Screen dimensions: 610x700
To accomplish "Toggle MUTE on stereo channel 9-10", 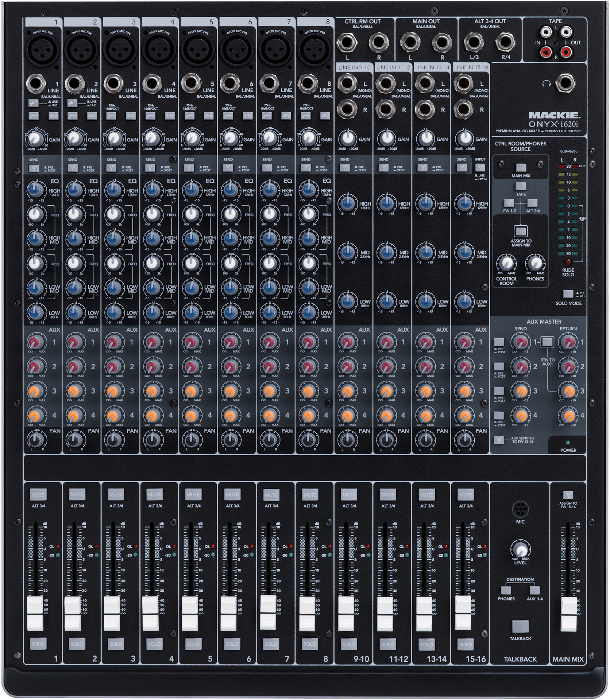I will (x=349, y=495).
